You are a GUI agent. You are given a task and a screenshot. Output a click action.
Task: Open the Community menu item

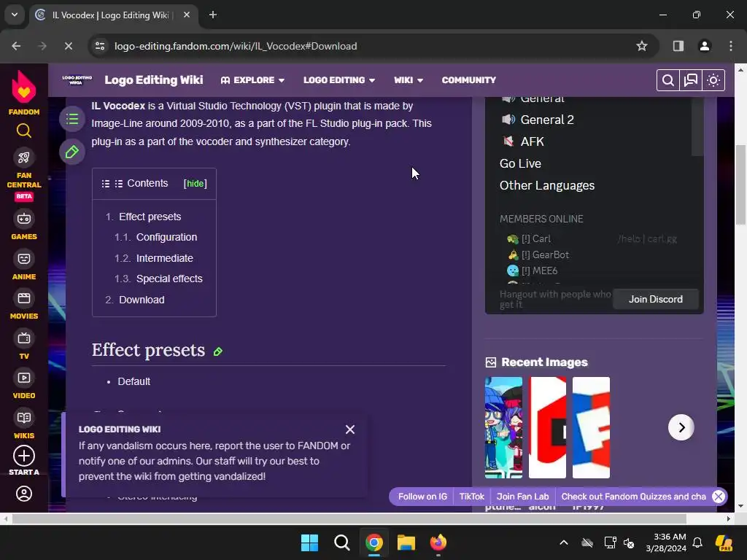(469, 80)
